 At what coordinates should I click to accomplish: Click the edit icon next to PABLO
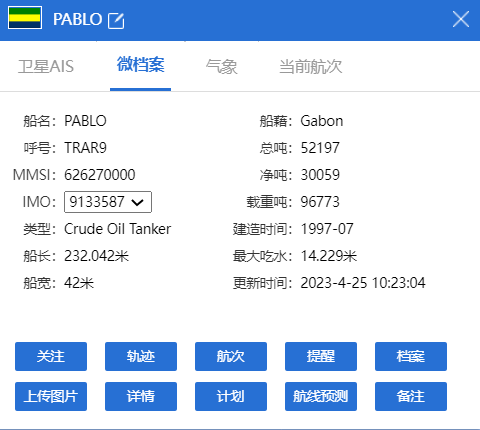click(116, 21)
